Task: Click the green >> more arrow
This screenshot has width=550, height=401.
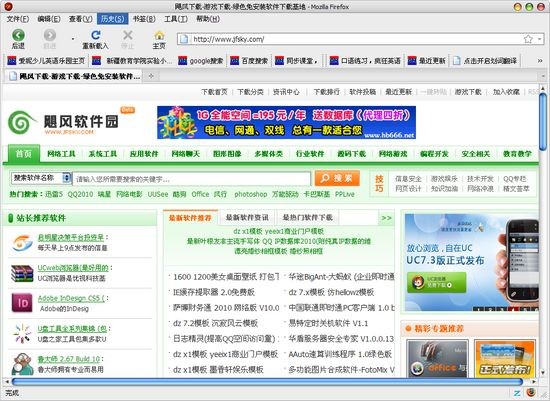Action: pos(387,218)
